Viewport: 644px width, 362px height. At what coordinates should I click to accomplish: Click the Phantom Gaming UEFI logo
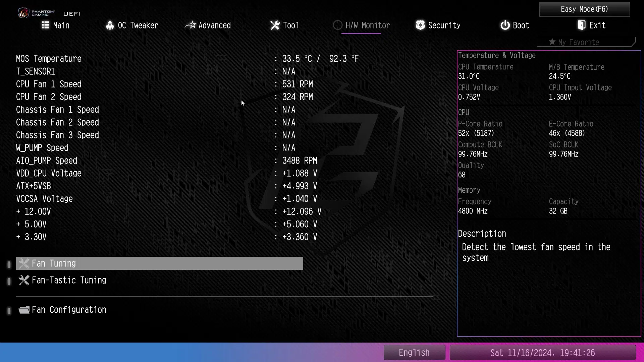[x=49, y=13]
